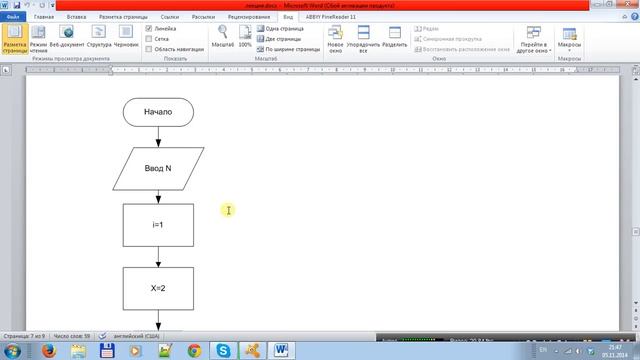
Task: Select Разметка страницы view mode icon
Action: click(15, 38)
